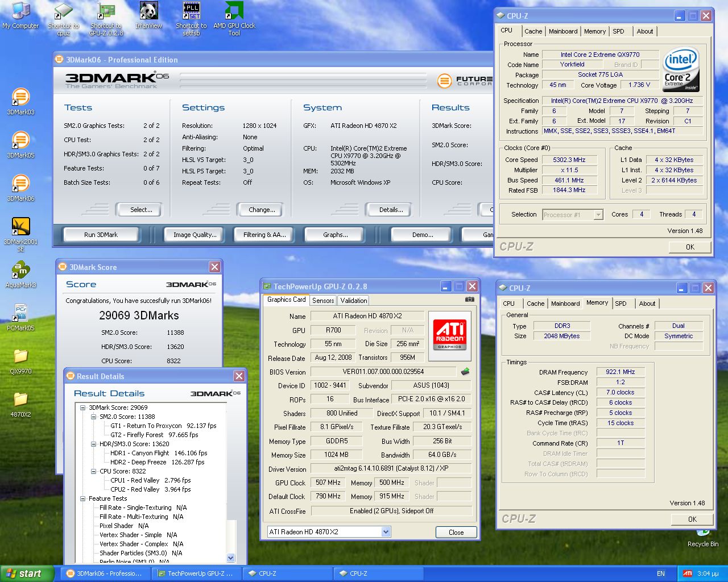Viewport: 728px width, 582px height.
Task: Click OK in bottom CPU-Z Memory window
Action: 692,519
